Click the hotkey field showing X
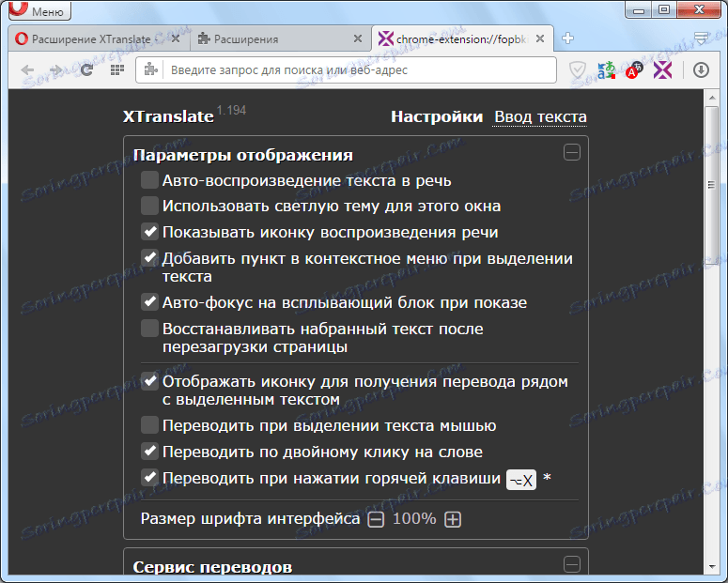Screen dimensions: 728x583 (521, 480)
